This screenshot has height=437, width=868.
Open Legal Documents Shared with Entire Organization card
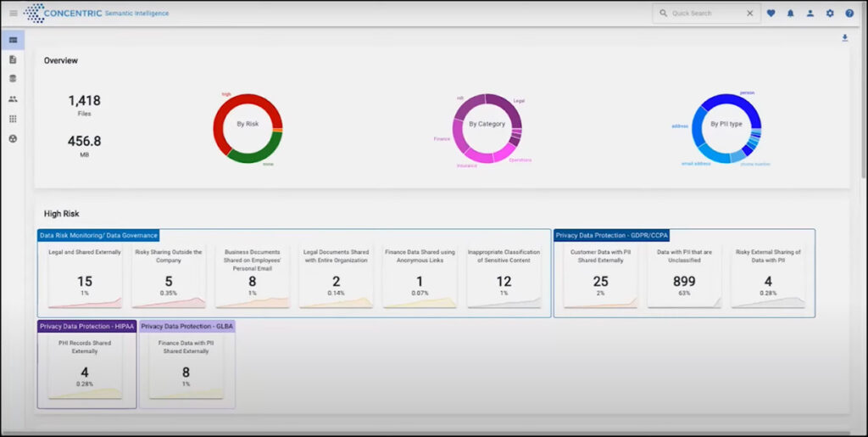click(336, 277)
